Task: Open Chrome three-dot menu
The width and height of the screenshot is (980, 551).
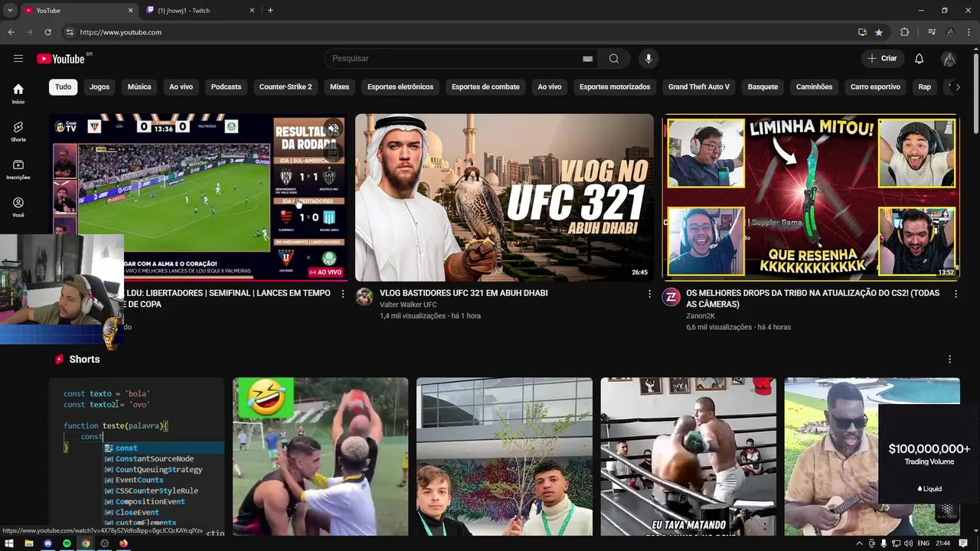Action: [x=969, y=32]
